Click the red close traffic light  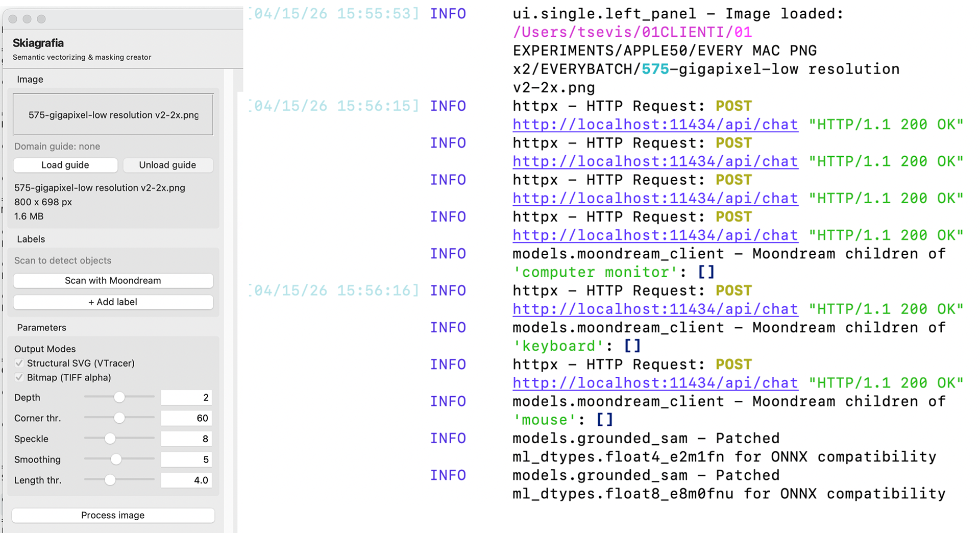point(12,18)
